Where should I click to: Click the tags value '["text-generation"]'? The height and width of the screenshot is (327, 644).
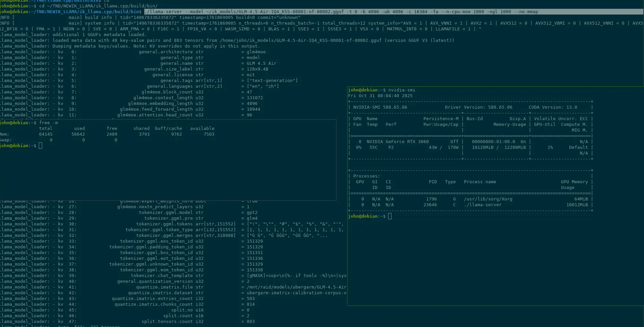[x=272, y=81]
